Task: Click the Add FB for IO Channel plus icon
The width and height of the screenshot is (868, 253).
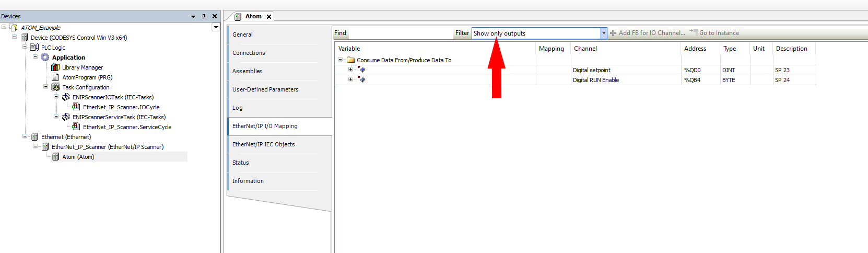Action: (x=613, y=33)
